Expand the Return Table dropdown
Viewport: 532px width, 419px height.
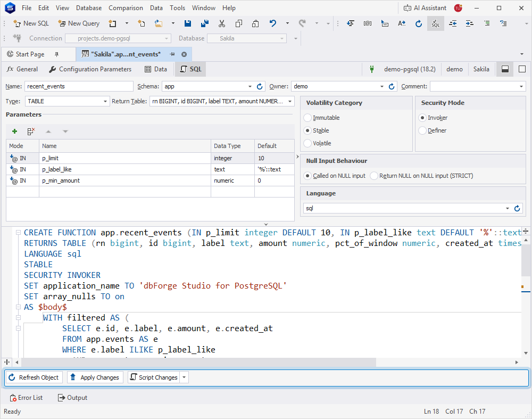click(290, 102)
